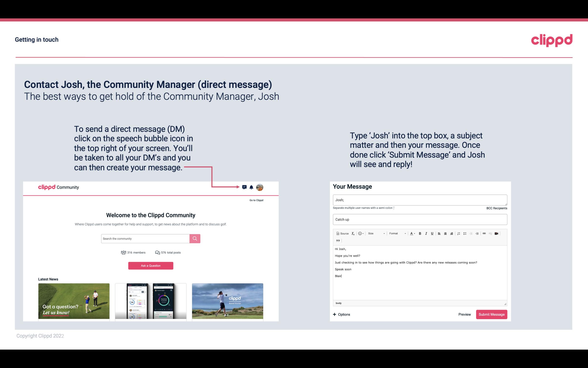Expand the Options section
The width and height of the screenshot is (588, 368).
point(342,314)
